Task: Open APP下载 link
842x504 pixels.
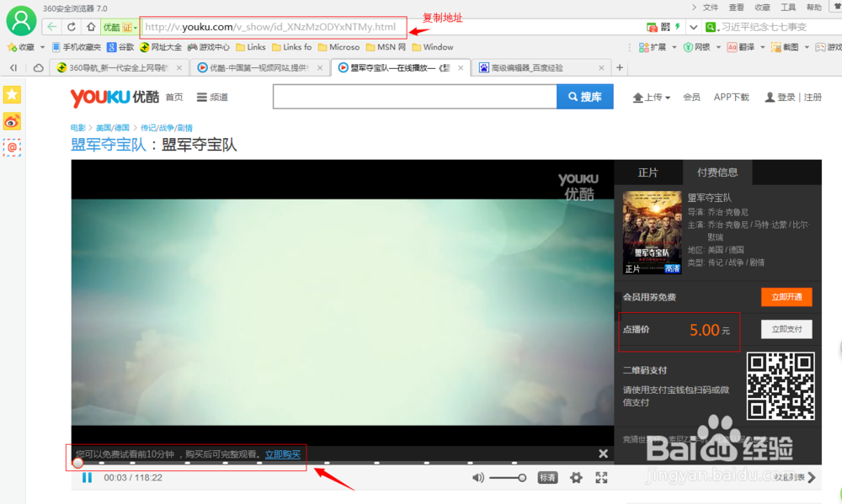Action: [x=731, y=97]
